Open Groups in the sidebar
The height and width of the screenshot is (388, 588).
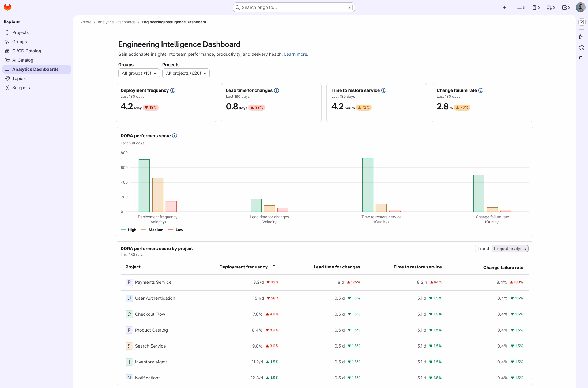[37, 42]
